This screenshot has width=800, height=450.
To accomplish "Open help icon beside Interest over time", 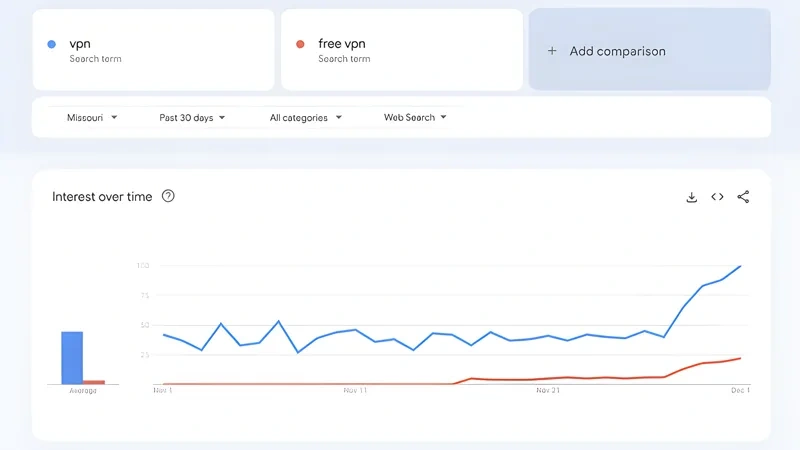I will tap(168, 196).
